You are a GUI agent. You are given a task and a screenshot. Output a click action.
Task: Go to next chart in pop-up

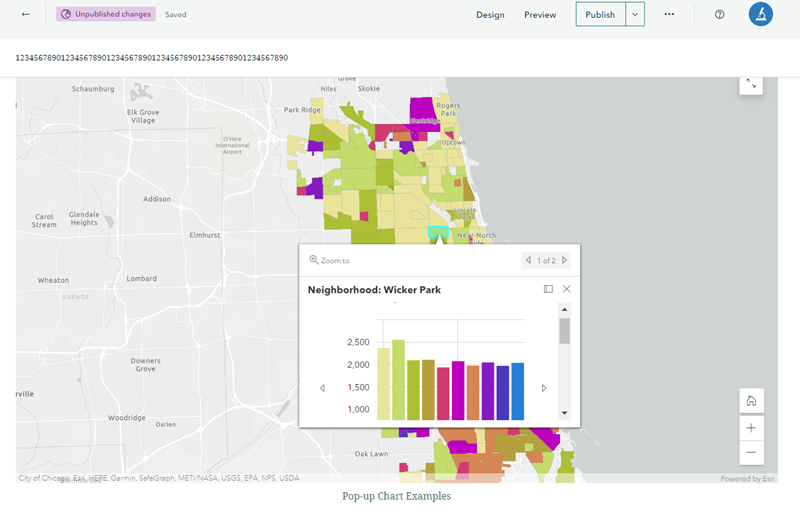point(543,388)
